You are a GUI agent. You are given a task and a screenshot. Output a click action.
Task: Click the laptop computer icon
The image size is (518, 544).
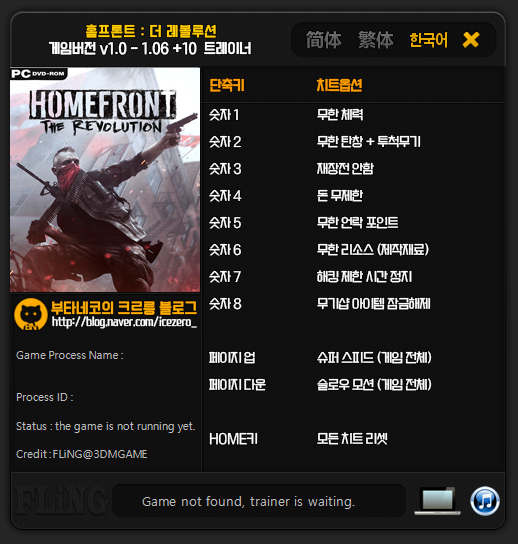pyautogui.click(x=438, y=501)
